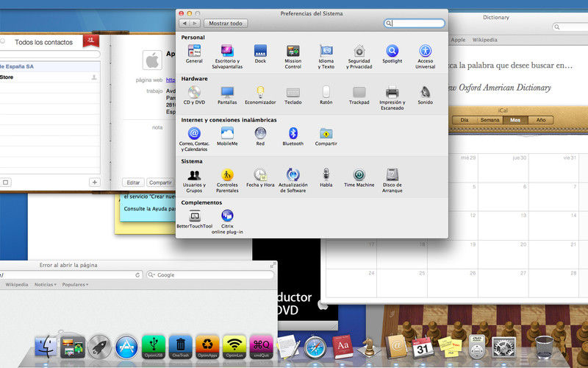Screen dimensions: 588x368
Task: Open Habla speech preferences
Action: [326, 178]
